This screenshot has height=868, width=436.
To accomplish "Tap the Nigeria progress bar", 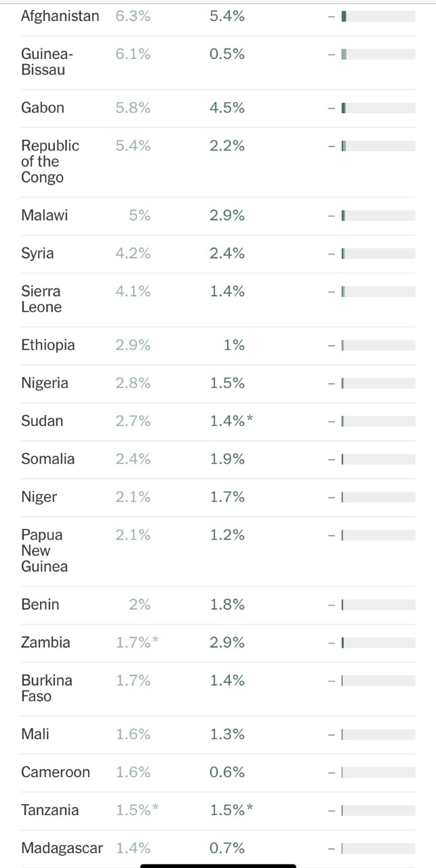I will tap(378, 383).
